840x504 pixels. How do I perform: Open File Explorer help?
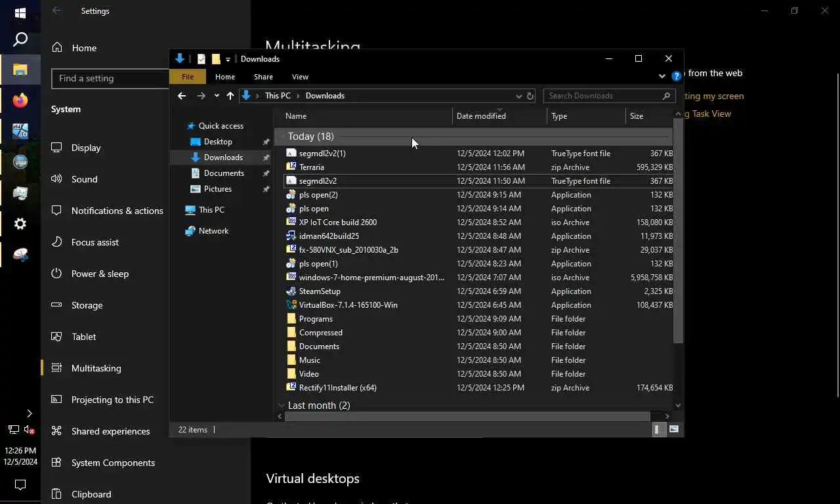point(677,77)
